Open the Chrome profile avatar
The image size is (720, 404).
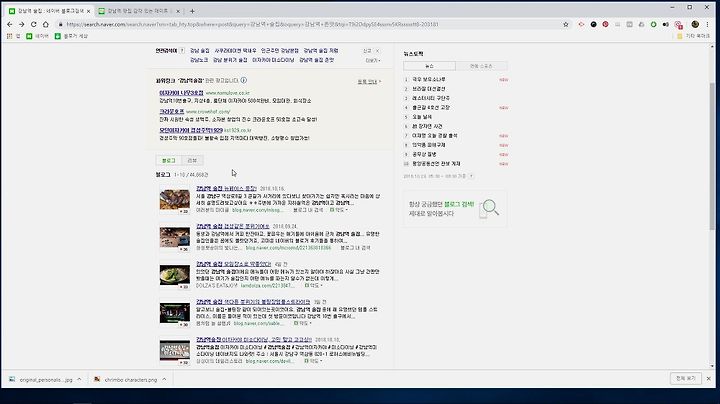pyautogui.click(x=695, y=24)
